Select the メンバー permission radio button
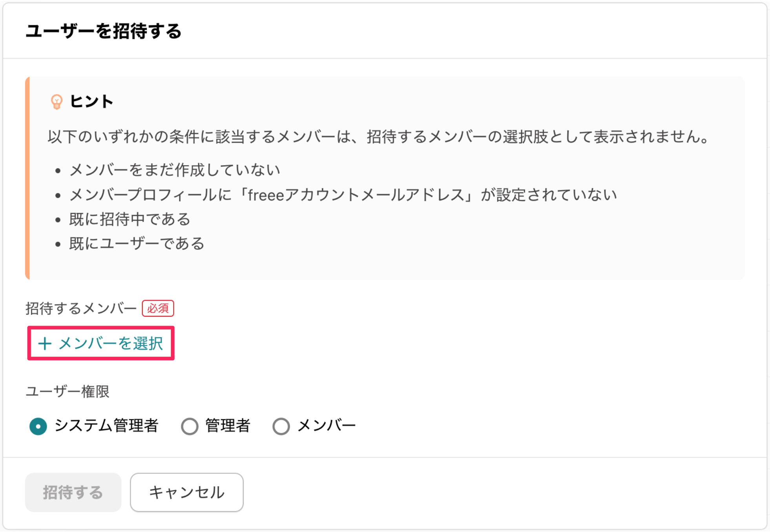The image size is (770, 532). pos(281,426)
